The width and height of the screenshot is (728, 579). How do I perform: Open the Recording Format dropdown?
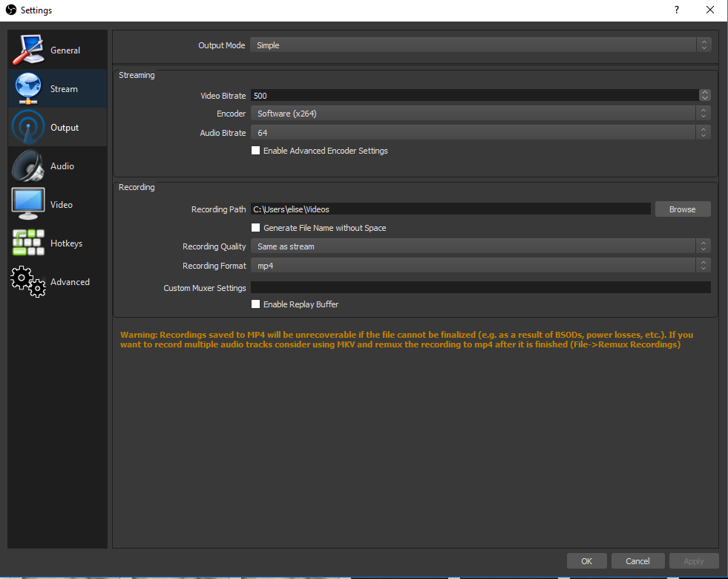pos(481,266)
